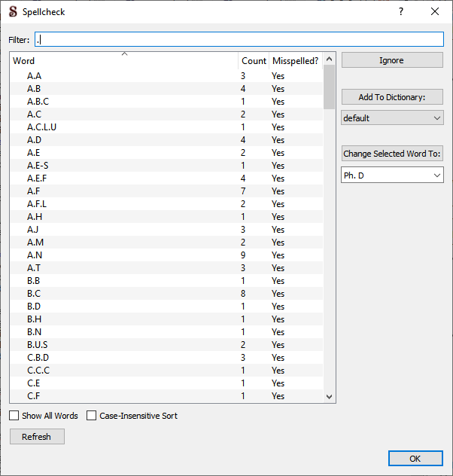Toggle Case-Insensitive Sort checkbox
The image size is (453, 476).
tap(92, 416)
